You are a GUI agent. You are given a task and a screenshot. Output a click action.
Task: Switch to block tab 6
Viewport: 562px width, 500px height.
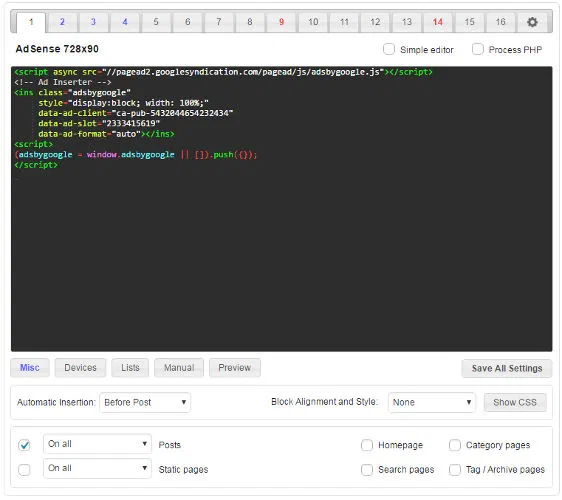(187, 22)
